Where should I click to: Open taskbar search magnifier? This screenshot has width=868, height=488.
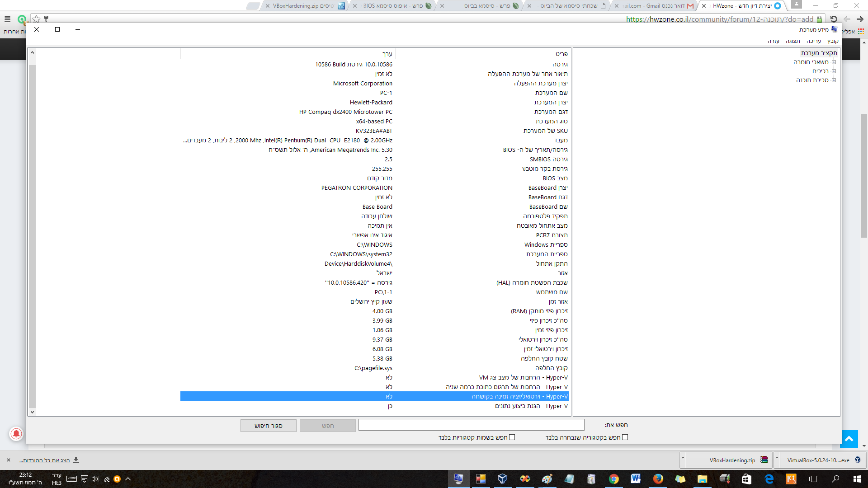[835, 479]
